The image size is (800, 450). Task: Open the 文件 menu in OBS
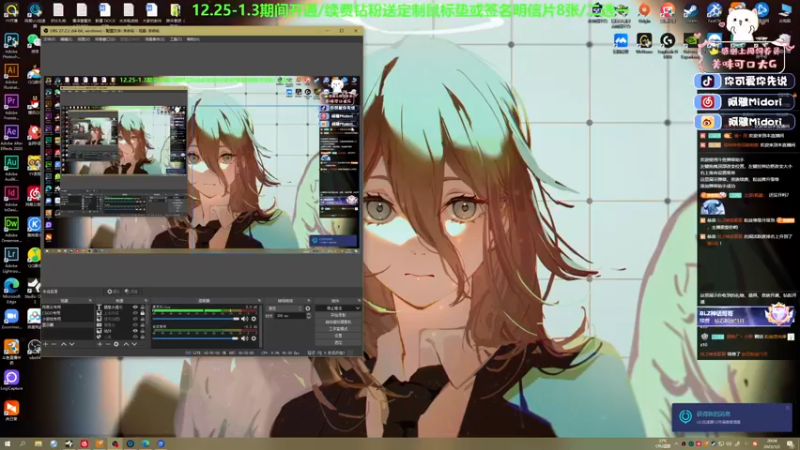tap(49, 39)
